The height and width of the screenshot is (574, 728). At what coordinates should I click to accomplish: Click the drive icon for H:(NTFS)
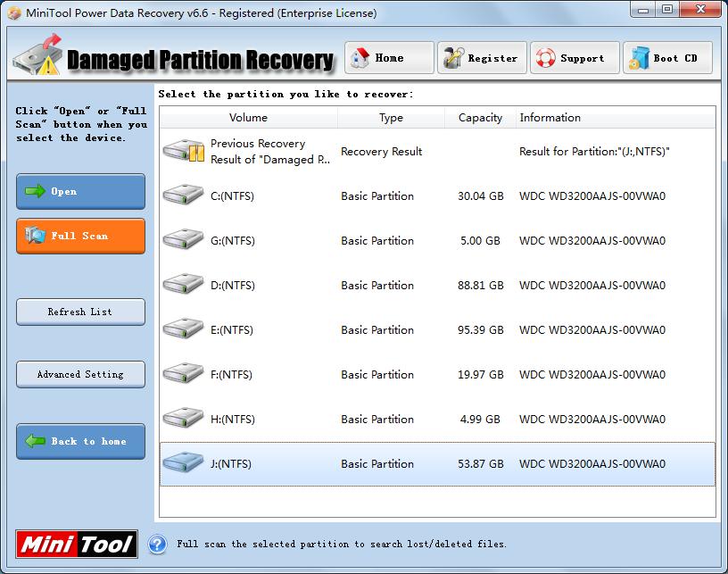183,417
